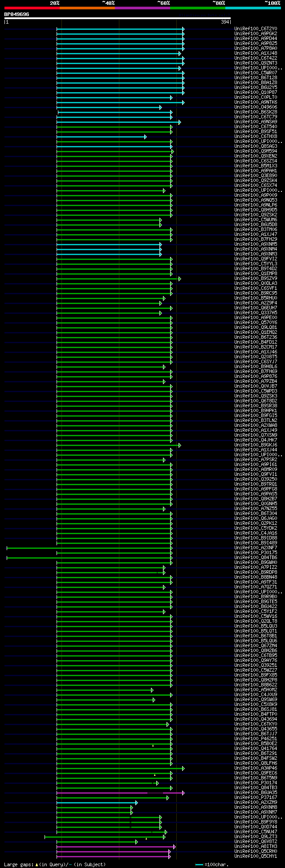Viewport: 285px width, 868px height.
Task: Select the UniRef100_B9R9B0 label
Action: 256,597
